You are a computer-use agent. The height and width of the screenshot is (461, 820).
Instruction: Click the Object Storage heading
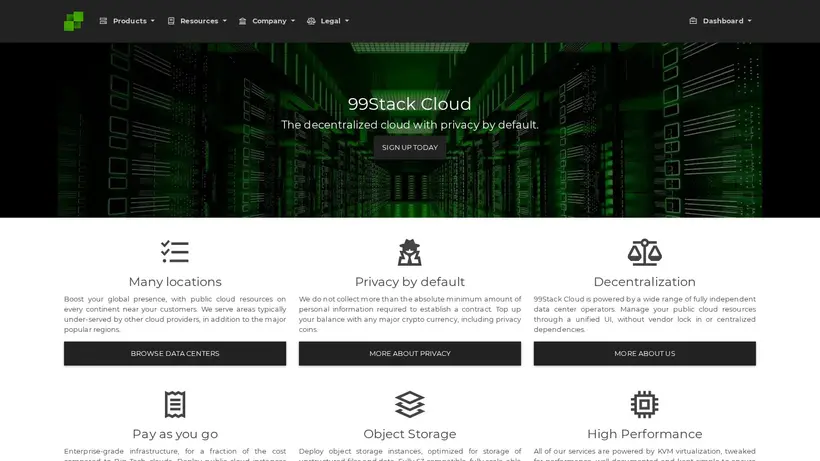click(x=409, y=434)
